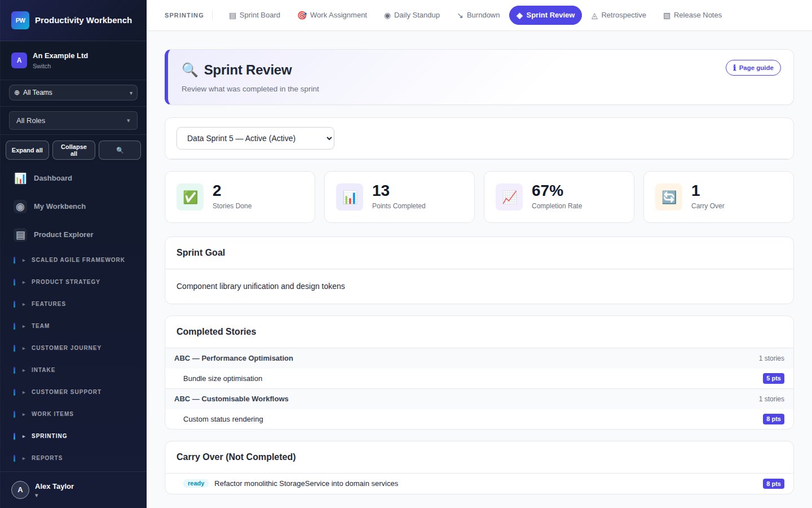Click Alex Taylor's avatar circle
Viewport: 812px width, 508px height.
20,490
